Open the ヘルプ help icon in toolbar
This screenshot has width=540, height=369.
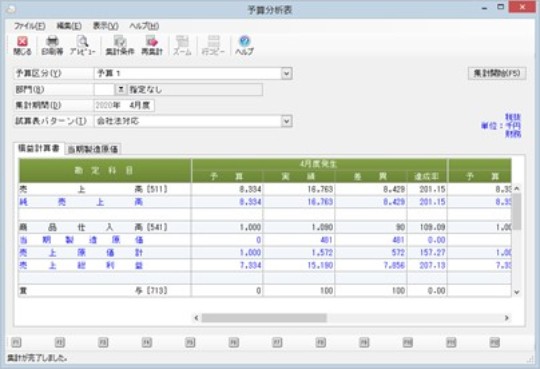tap(245, 46)
